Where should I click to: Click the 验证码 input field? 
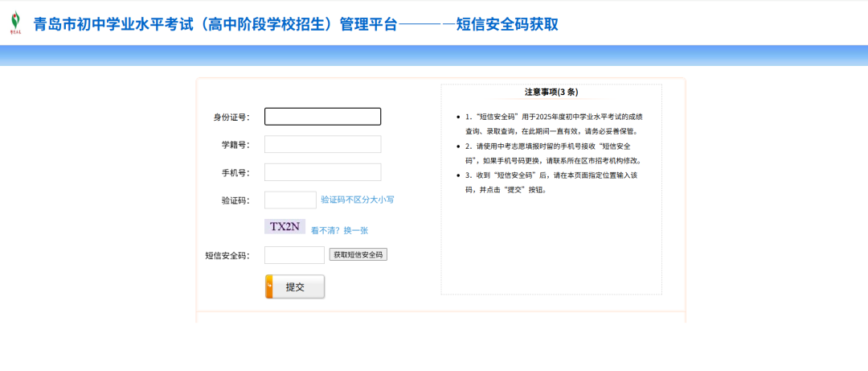[x=291, y=200]
